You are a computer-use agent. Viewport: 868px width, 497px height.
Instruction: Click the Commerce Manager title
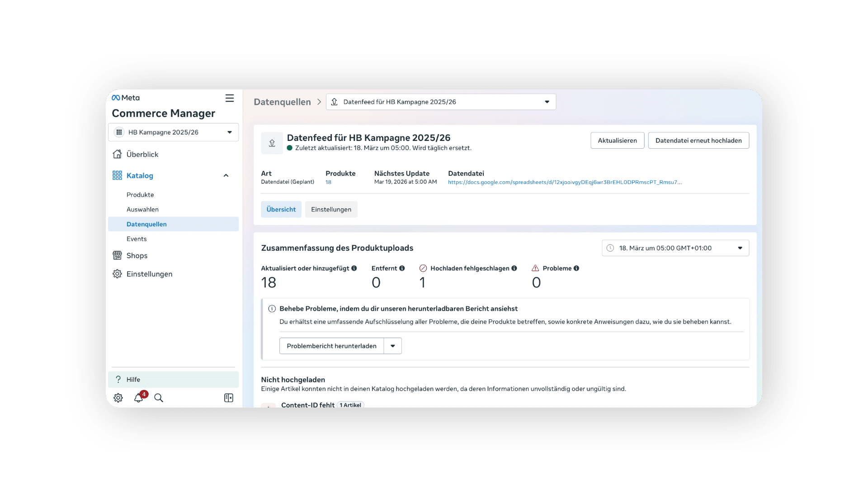[x=164, y=113]
